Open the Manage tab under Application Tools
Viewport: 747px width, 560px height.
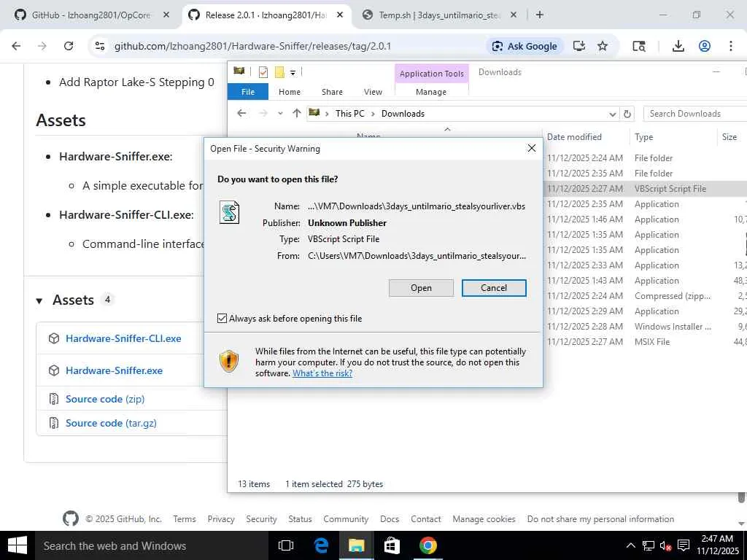coord(431,92)
